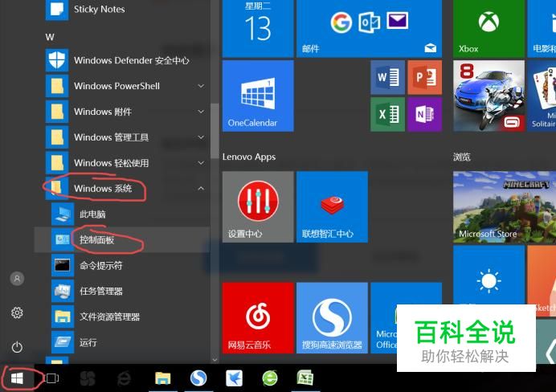Open 控制面板 (Control Panel)

click(x=122, y=240)
